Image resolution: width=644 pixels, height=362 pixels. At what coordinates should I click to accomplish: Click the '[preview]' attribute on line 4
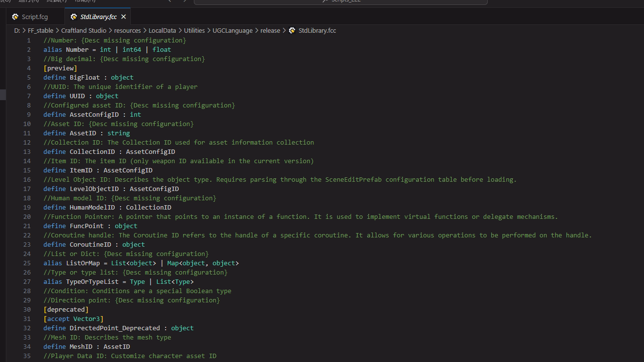pyautogui.click(x=60, y=68)
